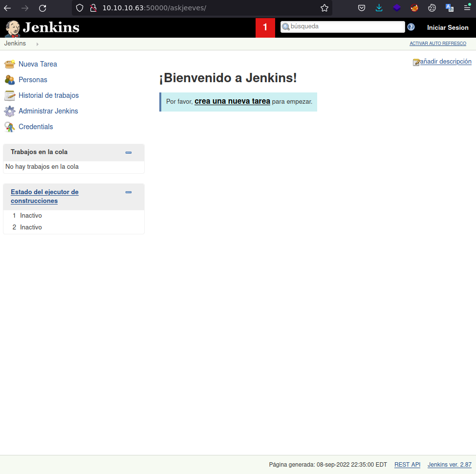476x474 pixels.
Task: Click Iniciar Sesion to log in
Action: (x=448, y=28)
